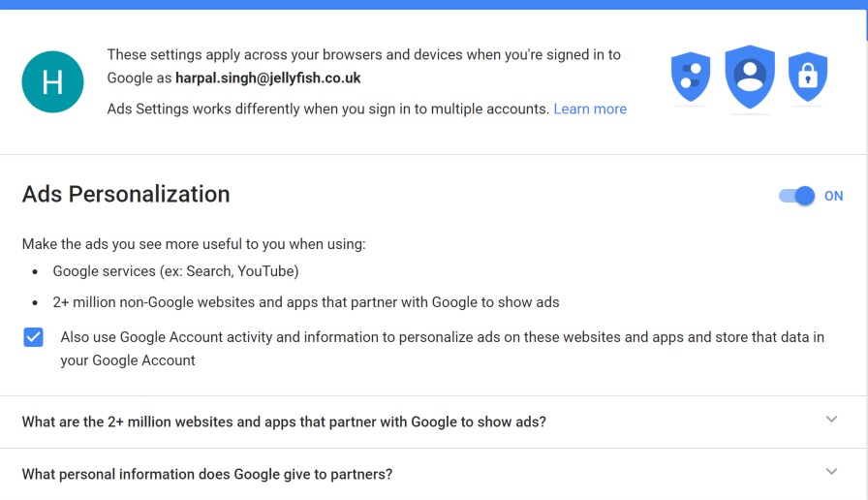This screenshot has height=500, width=868.
Task: Open "What are the 2+ million websites" section
Action: pyautogui.click(x=284, y=422)
